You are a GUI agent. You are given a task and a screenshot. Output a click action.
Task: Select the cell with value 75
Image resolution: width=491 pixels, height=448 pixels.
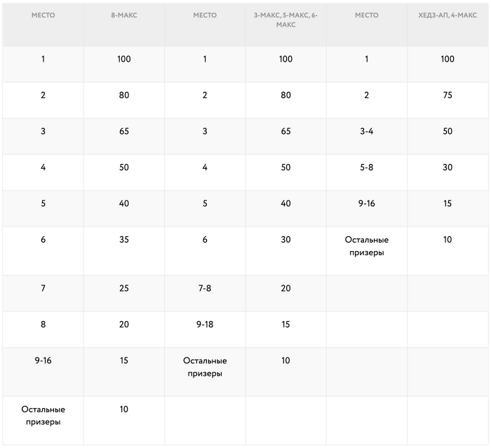coord(448,95)
